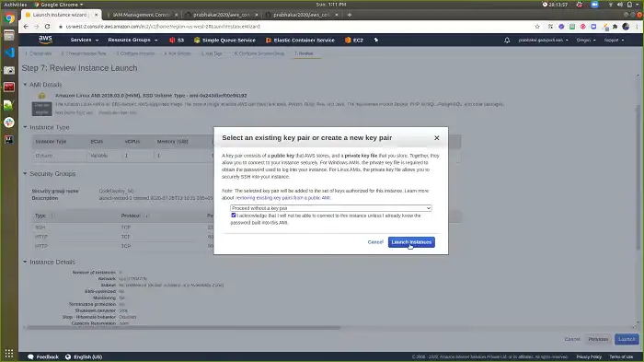Open the notifications bell

point(507,40)
